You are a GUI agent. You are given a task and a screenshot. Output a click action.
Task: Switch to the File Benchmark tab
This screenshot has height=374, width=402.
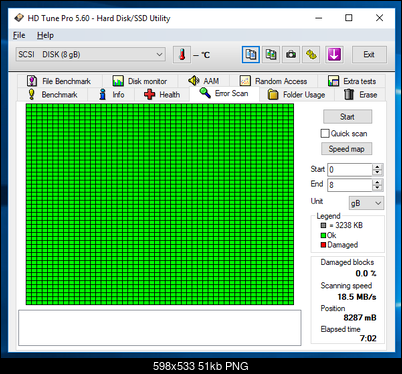(59, 81)
